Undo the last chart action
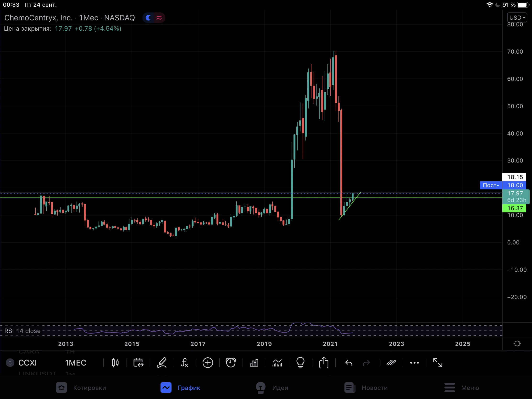Image resolution: width=532 pixels, height=399 pixels. (x=349, y=363)
